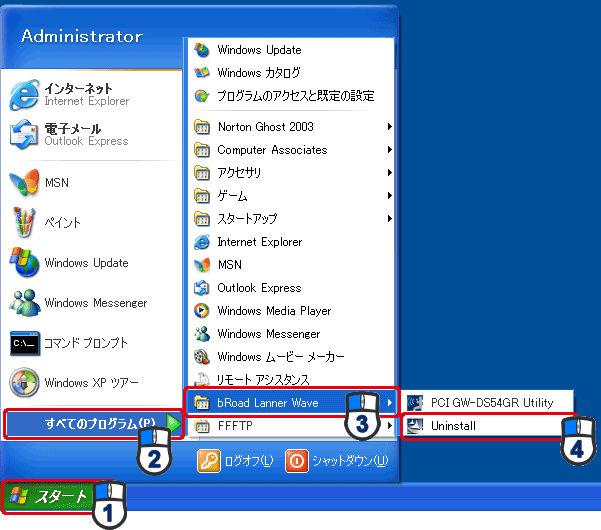This screenshot has width=601, height=530.
Task: Click the プログラムのアクセスと既定の設定 icon
Action: pyautogui.click(x=202, y=96)
